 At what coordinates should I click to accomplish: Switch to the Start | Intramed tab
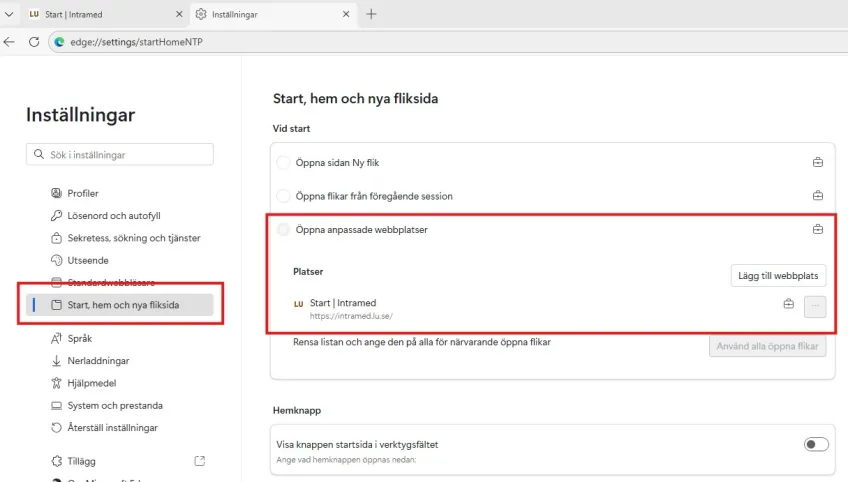105,15
